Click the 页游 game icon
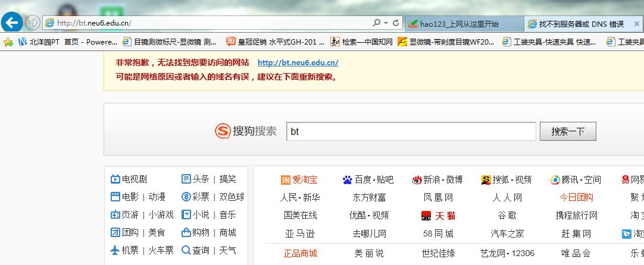Screen dimensions: 644x265 pos(115,214)
